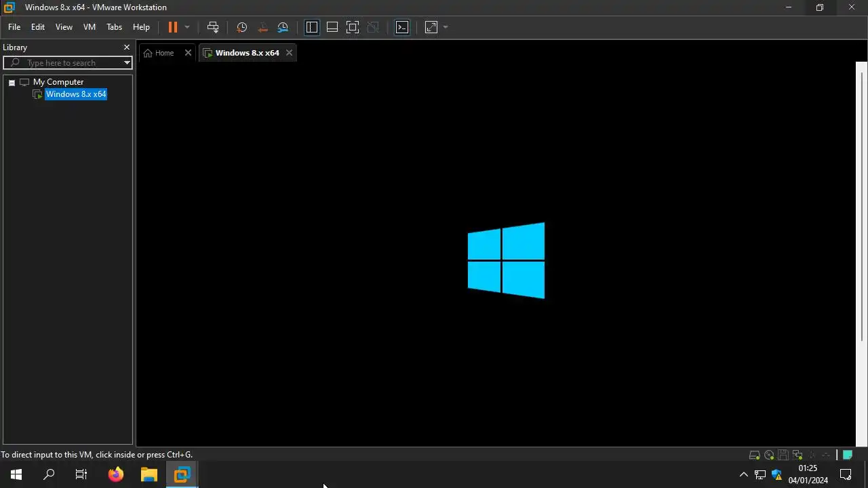Open the Edit menu

(38, 27)
